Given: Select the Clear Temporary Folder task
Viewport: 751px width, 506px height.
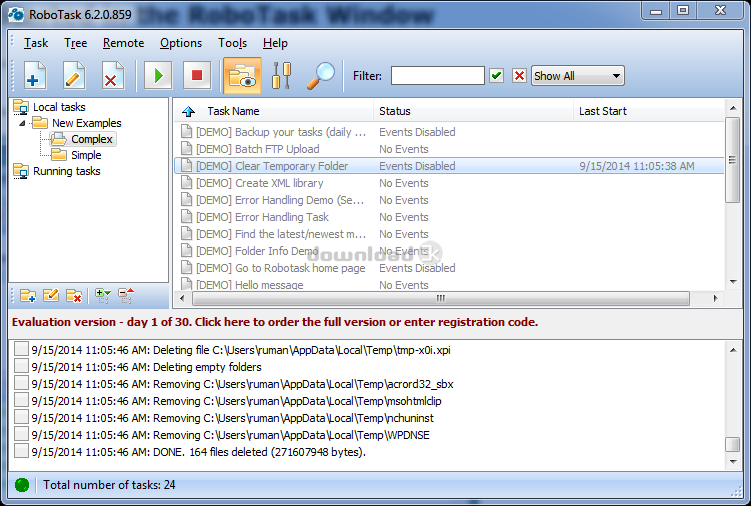Looking at the screenshot, I should 449,166.
